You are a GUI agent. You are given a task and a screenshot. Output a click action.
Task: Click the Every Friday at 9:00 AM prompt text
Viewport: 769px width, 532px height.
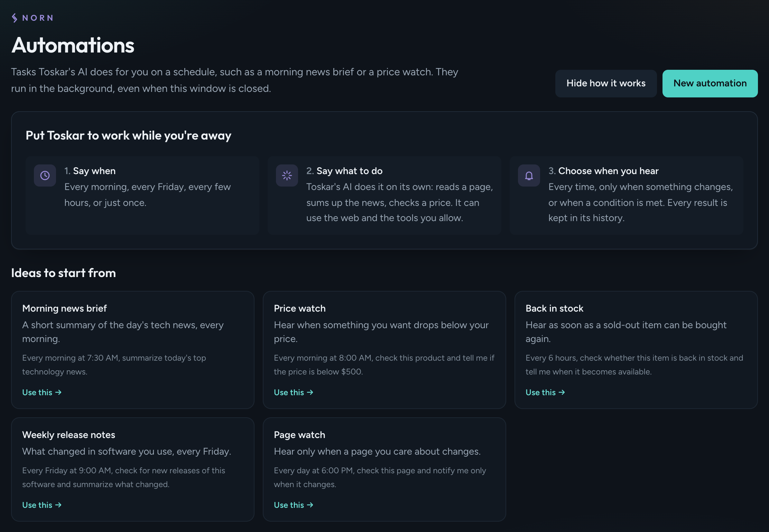click(x=123, y=477)
